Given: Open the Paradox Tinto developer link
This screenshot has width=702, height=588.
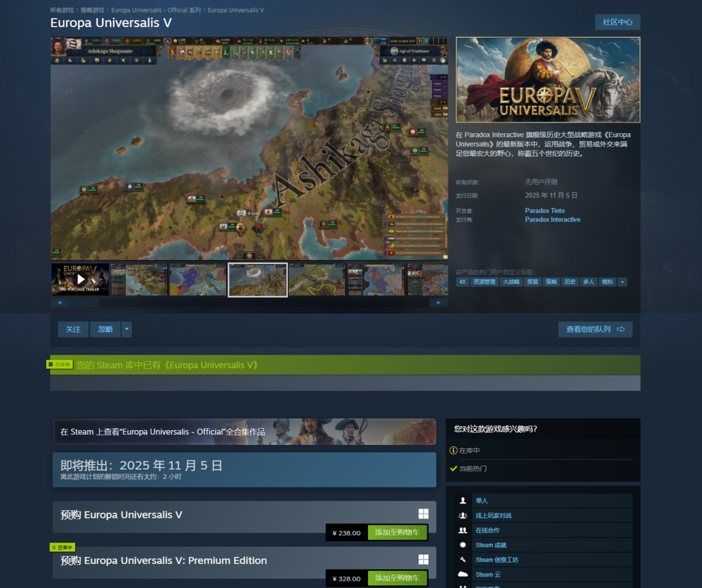Looking at the screenshot, I should [x=545, y=211].
